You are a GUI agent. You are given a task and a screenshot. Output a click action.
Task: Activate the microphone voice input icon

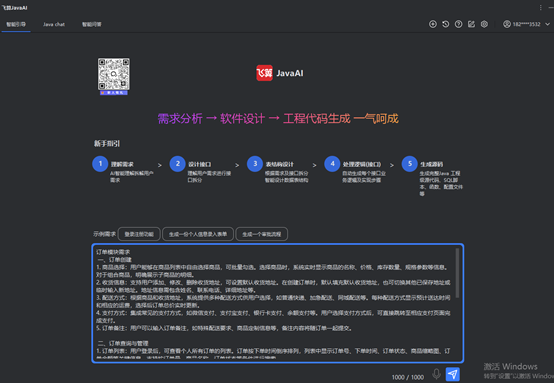tap(436, 374)
